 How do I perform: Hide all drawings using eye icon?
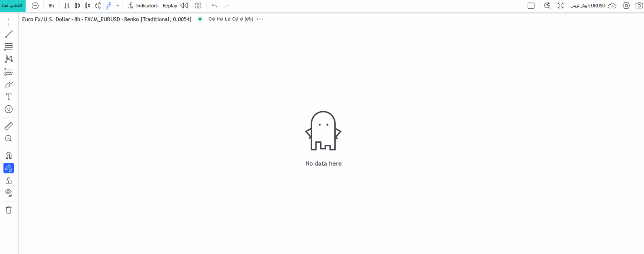tap(8, 193)
